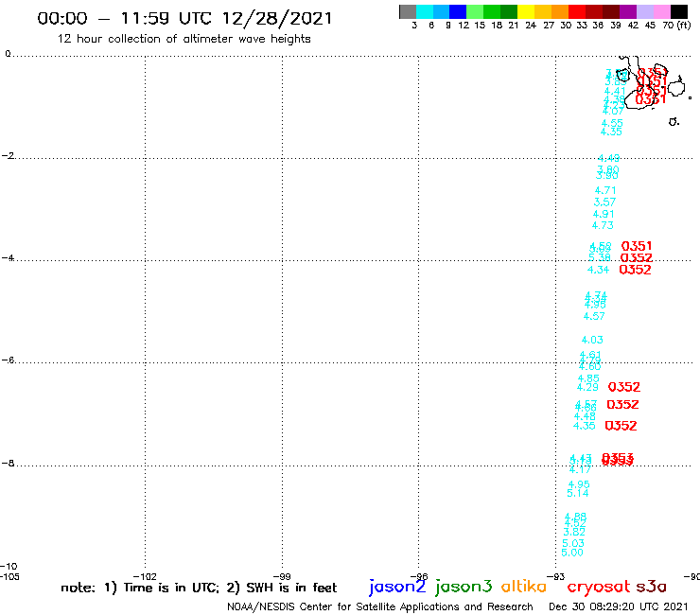This screenshot has height=615, width=700.
Task: Click red time label '0352' beside value 4.29
Action: click(624, 387)
